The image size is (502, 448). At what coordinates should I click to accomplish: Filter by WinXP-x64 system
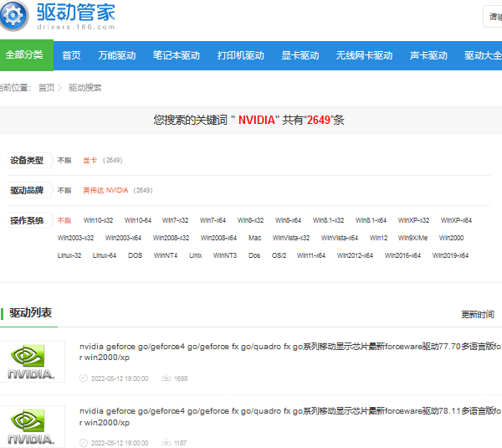pyautogui.click(x=456, y=220)
